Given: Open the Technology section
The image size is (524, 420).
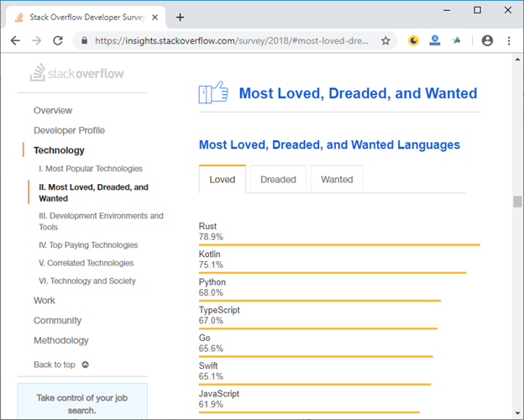Looking at the screenshot, I should click(59, 150).
